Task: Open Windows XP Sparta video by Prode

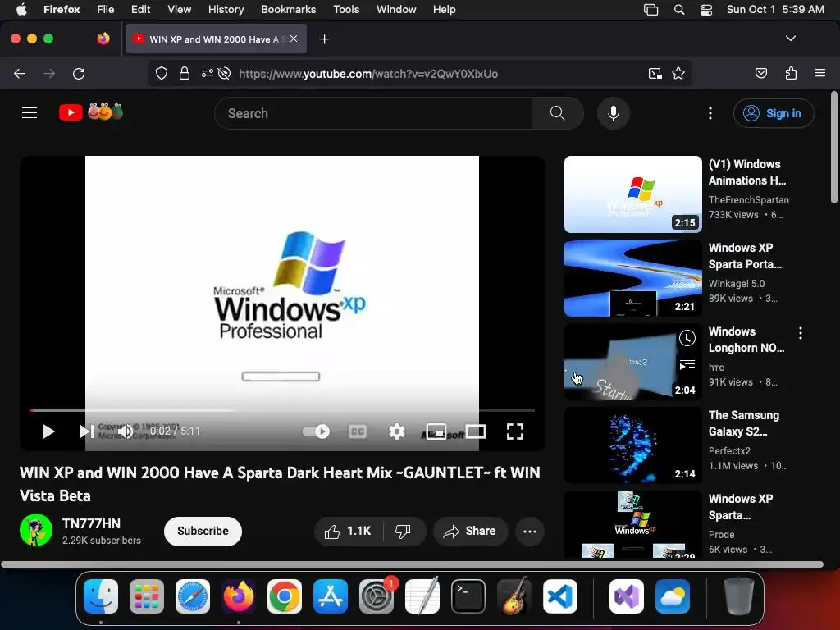Action: pos(632,524)
